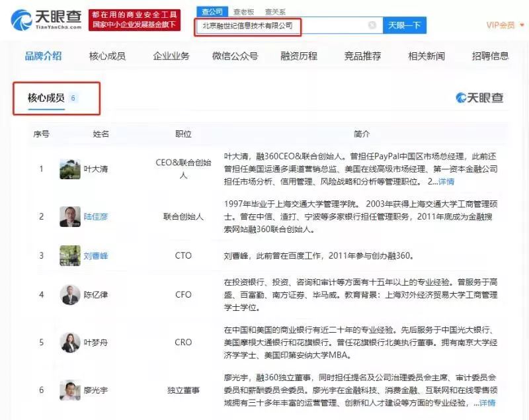Select the 企业业务 navigation tab
The width and height of the screenshot is (529, 420).
(171, 56)
